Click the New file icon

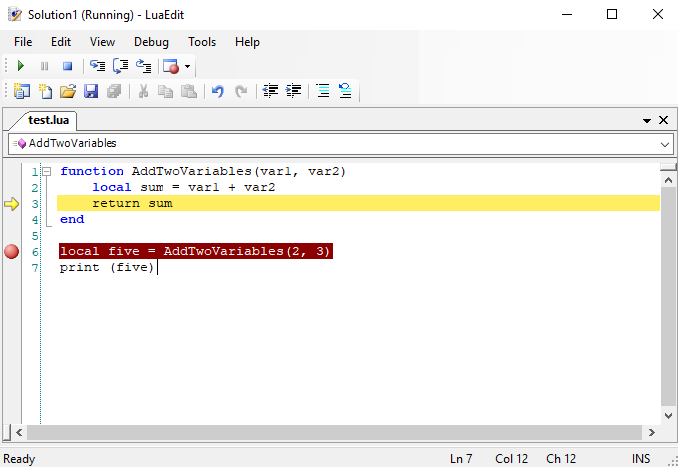point(45,91)
